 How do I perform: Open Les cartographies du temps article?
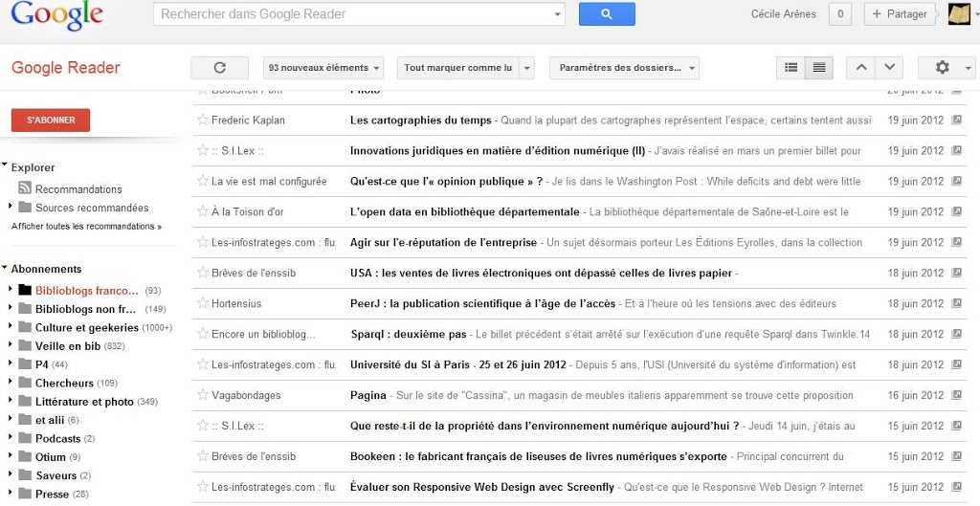click(421, 120)
